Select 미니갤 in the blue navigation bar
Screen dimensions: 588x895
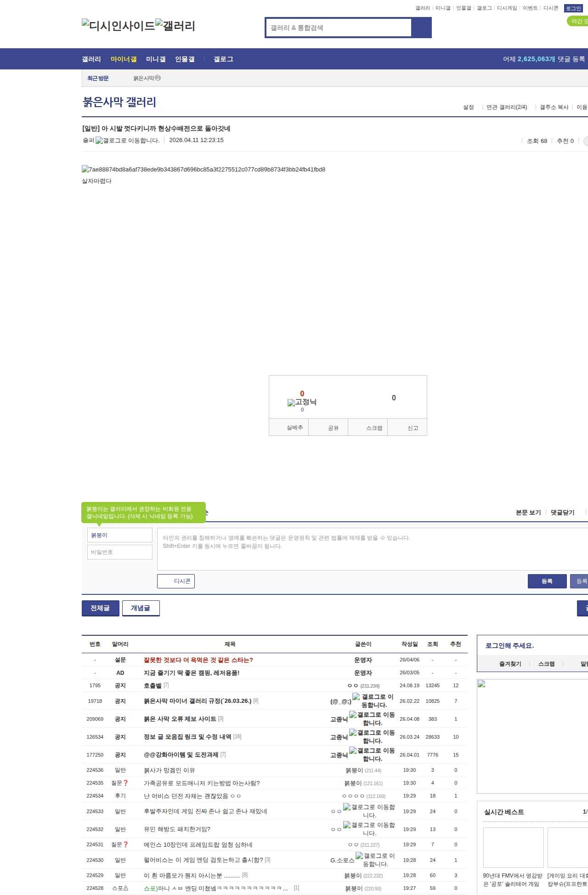click(x=156, y=59)
